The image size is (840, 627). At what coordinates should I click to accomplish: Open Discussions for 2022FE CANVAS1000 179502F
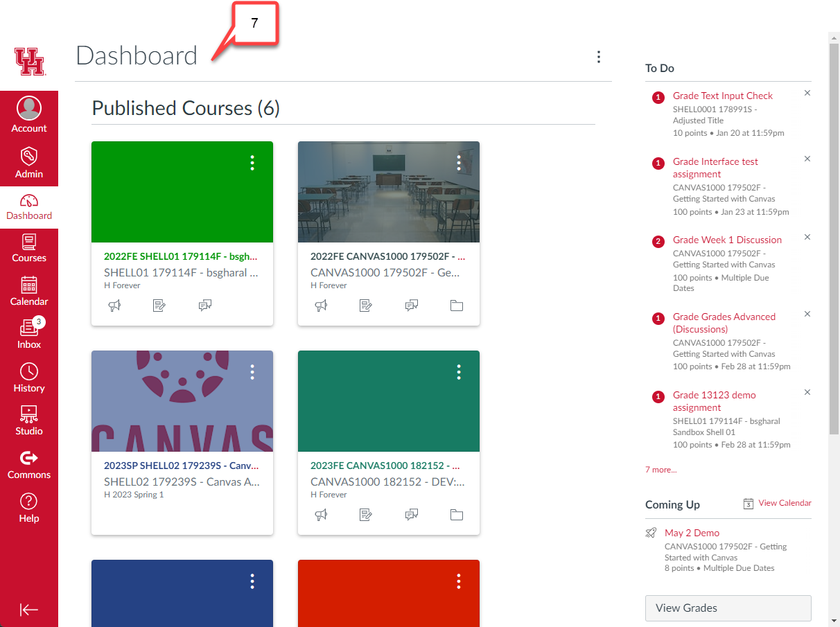point(412,306)
